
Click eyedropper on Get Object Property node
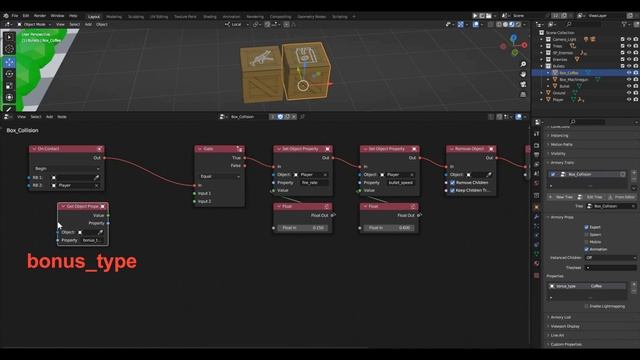pos(100,232)
